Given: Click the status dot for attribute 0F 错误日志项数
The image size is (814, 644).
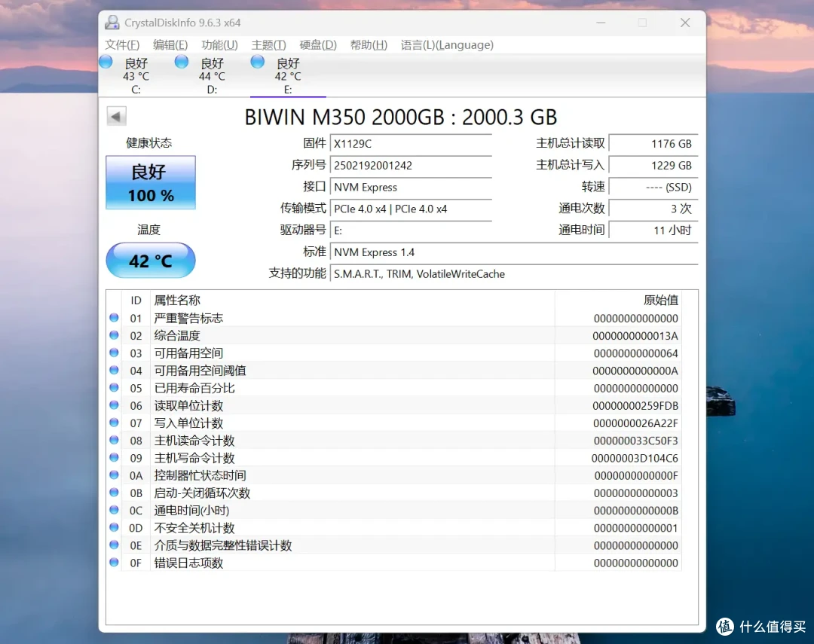Looking at the screenshot, I should click(x=115, y=563).
